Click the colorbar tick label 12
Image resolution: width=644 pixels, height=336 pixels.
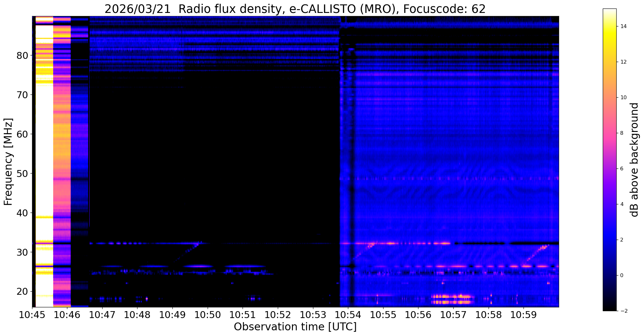[623, 62]
